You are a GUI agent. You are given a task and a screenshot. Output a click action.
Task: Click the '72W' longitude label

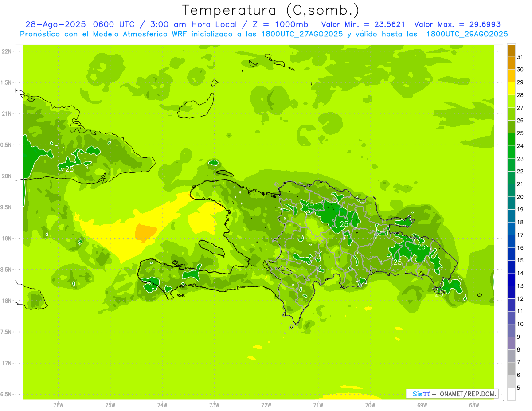[266, 405]
